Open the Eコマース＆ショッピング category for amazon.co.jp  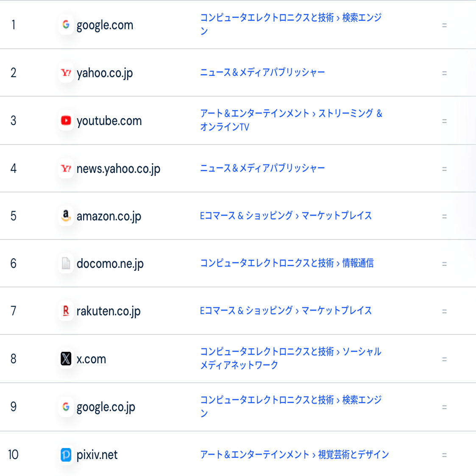[246, 216]
